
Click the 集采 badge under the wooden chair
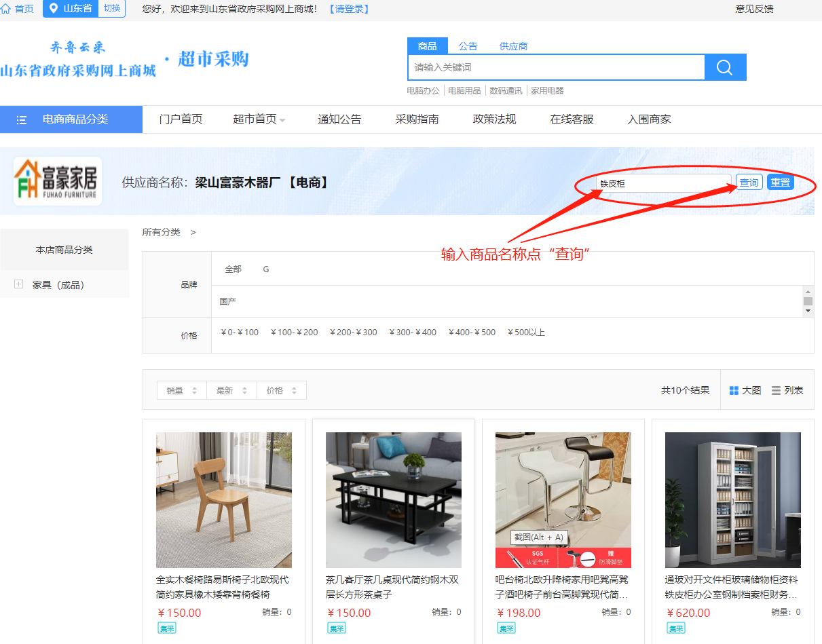point(167,628)
